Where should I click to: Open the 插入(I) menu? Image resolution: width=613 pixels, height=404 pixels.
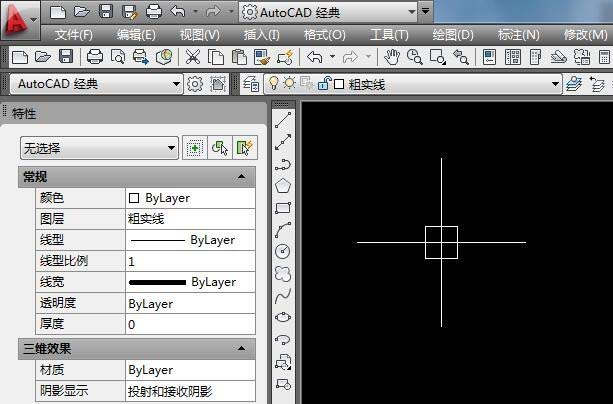coord(262,35)
